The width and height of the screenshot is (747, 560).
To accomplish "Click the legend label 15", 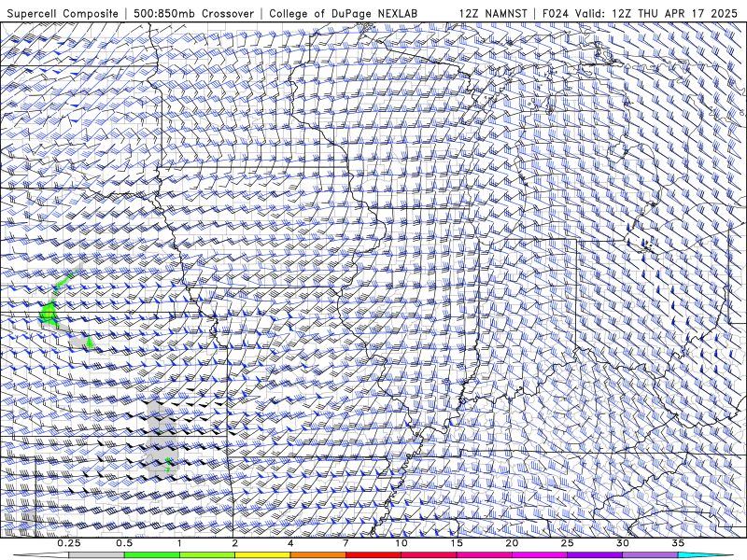I will click(x=457, y=543).
